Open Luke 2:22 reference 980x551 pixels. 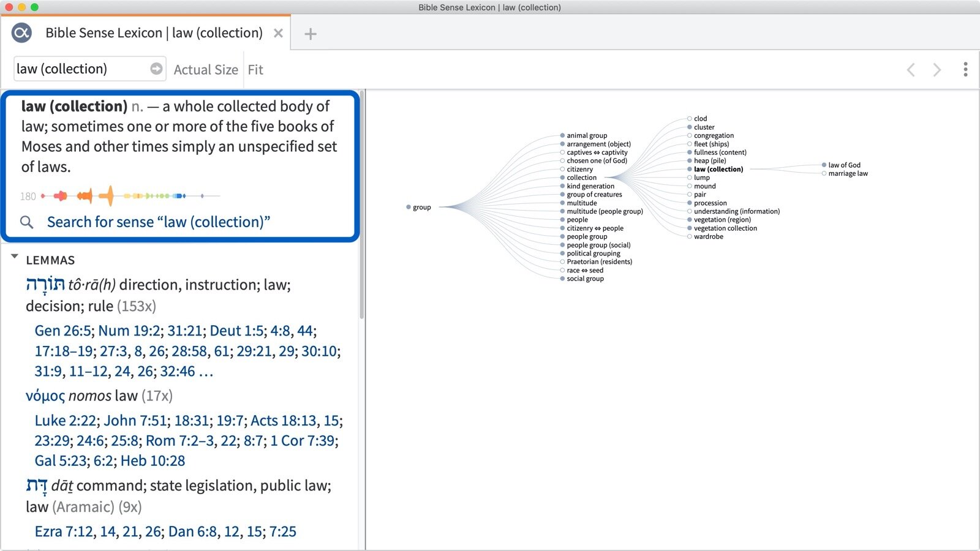coord(66,421)
